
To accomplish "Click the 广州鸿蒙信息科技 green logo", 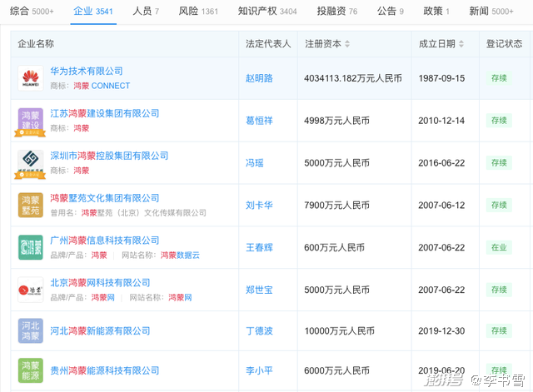I will (31, 247).
